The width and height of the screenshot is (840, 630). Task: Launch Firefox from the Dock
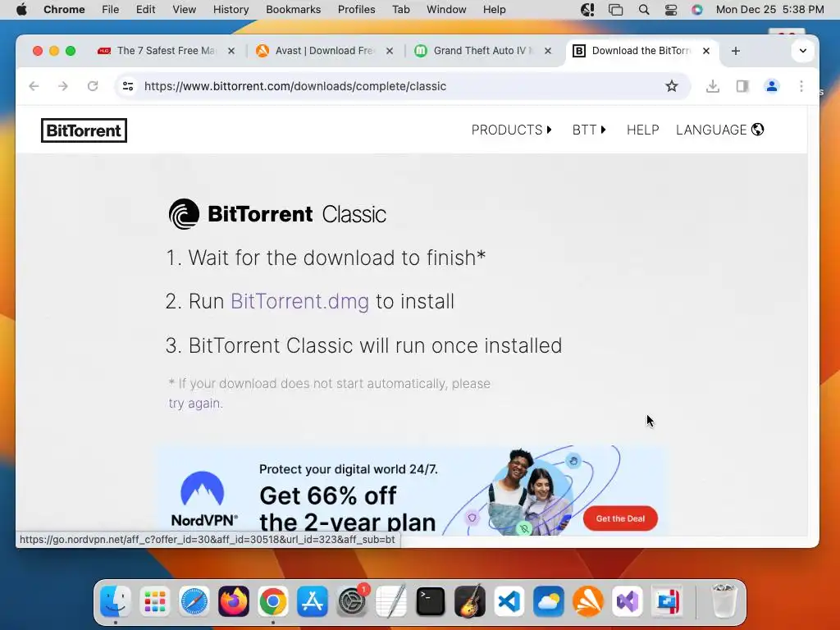(234, 601)
